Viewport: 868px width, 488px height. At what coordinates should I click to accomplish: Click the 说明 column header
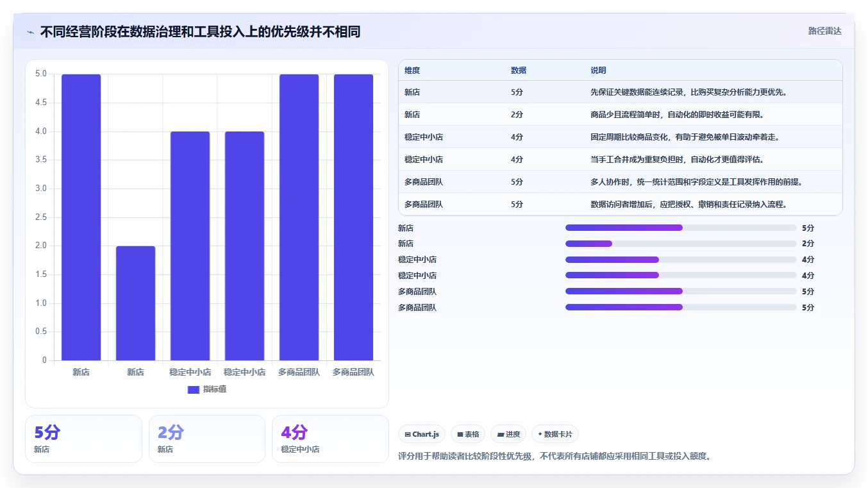click(598, 71)
